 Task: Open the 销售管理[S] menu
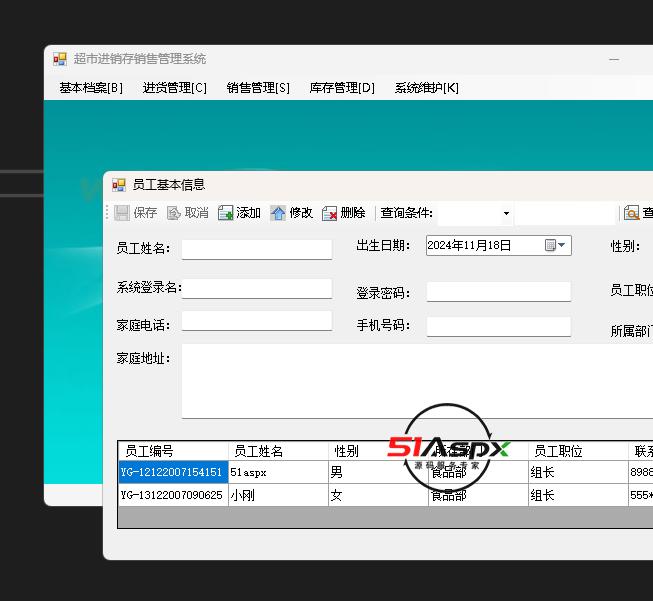tap(258, 88)
